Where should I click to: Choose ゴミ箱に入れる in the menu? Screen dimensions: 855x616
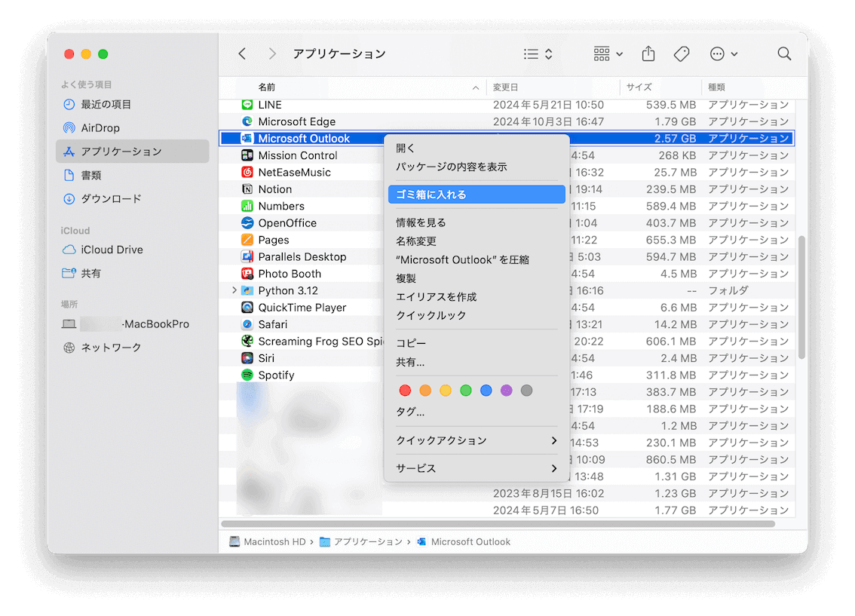pos(477,194)
